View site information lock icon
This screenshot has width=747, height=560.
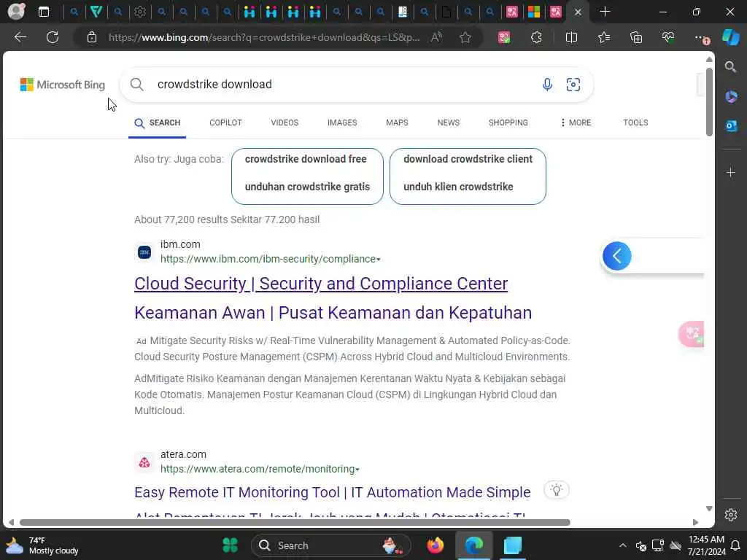pyautogui.click(x=92, y=37)
